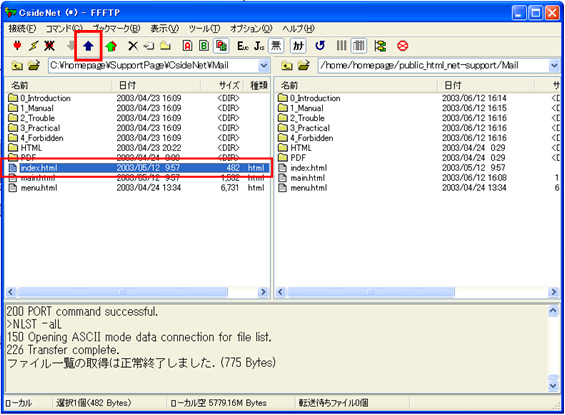This screenshot has width=565, height=415.
Task: Click the disconnect icon with black X
Action: (x=49, y=46)
